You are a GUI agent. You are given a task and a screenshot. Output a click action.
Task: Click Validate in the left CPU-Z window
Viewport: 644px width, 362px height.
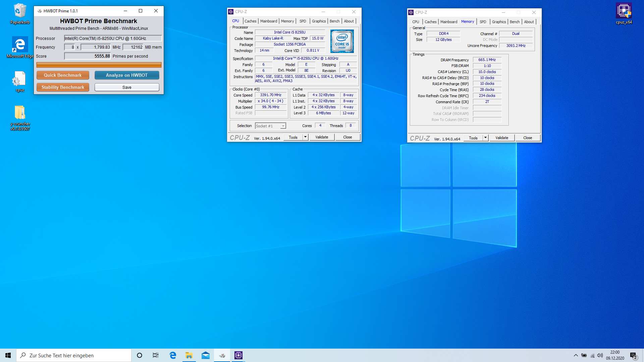coord(322,137)
